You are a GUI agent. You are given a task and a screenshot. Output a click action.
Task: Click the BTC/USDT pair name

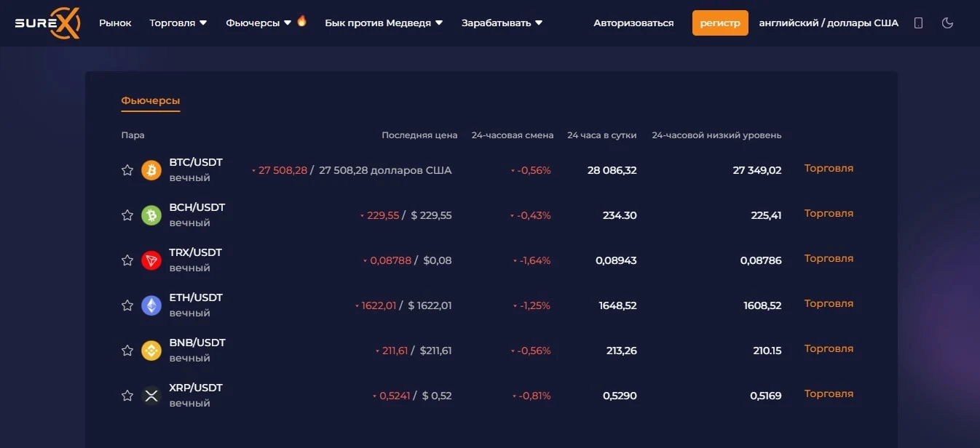point(196,162)
